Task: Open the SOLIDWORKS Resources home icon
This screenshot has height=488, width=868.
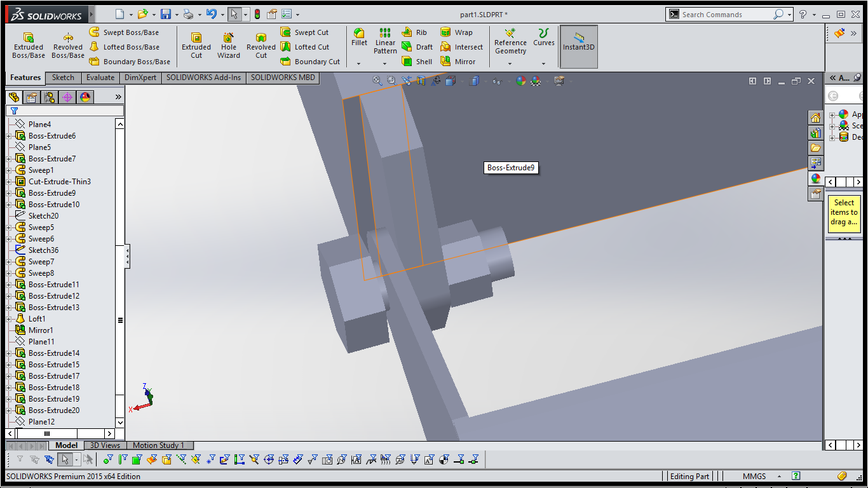Action: point(815,118)
